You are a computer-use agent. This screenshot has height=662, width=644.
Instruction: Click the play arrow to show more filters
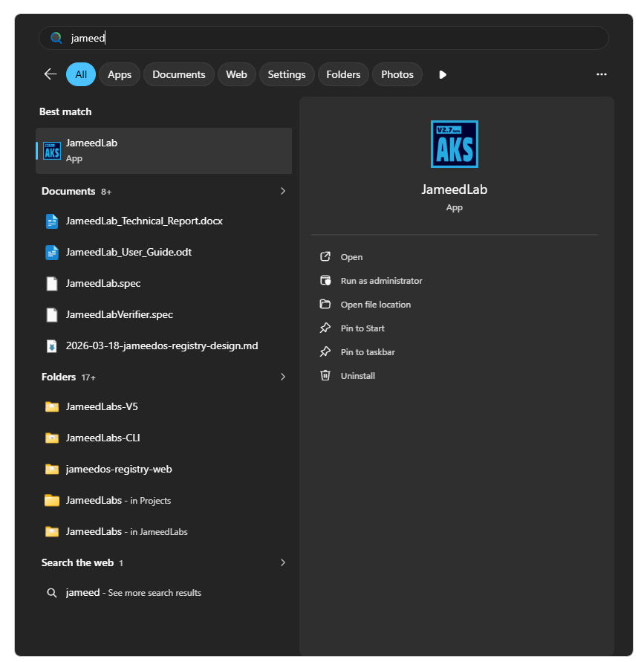coord(442,75)
